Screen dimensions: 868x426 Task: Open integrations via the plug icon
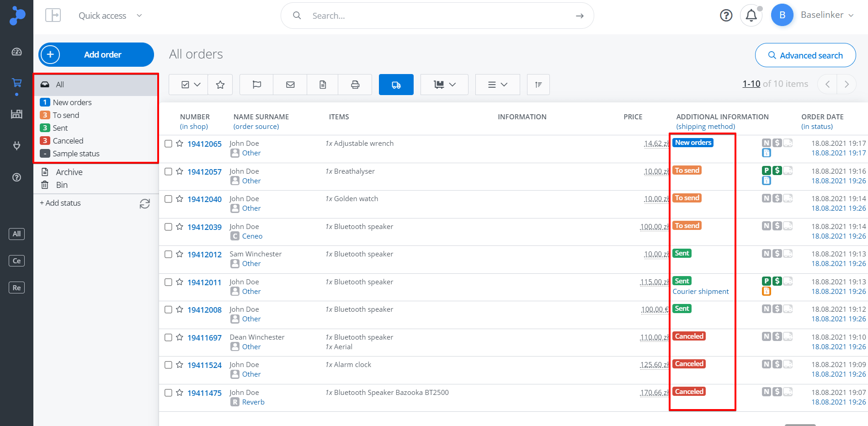pos(16,145)
